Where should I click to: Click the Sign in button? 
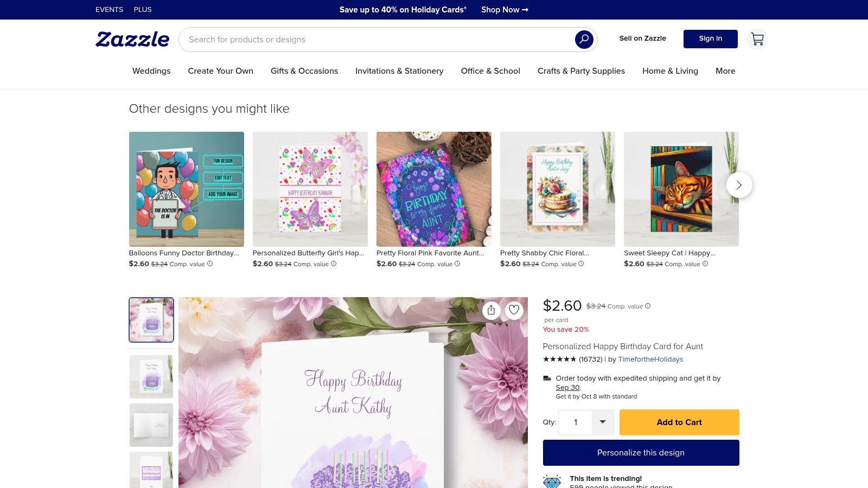click(x=710, y=39)
